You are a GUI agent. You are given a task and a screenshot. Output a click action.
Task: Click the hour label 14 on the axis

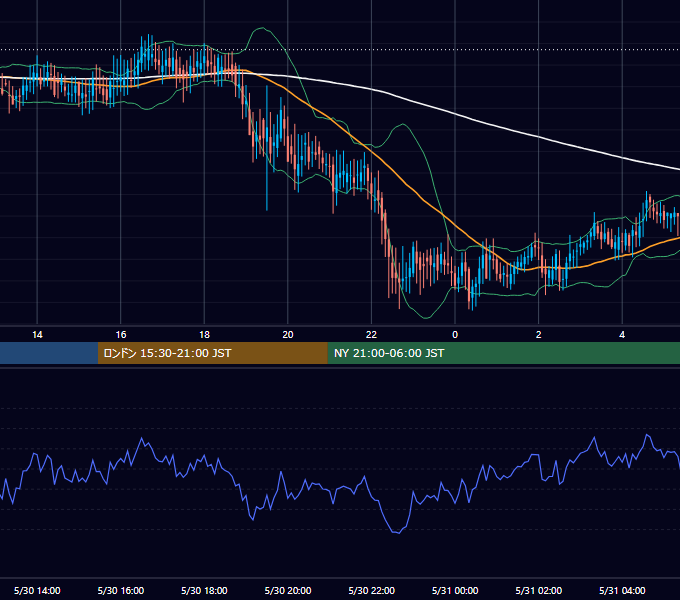coord(37,335)
